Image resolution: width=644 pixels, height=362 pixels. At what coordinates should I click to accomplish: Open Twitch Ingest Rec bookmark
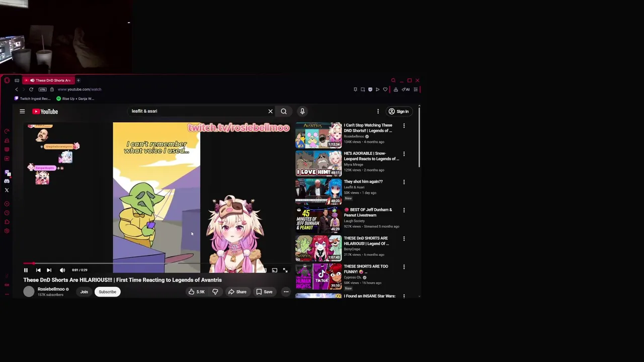point(33,99)
